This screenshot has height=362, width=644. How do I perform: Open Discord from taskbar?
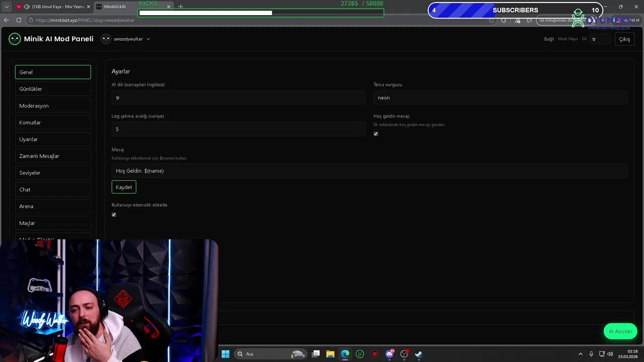[389, 354]
